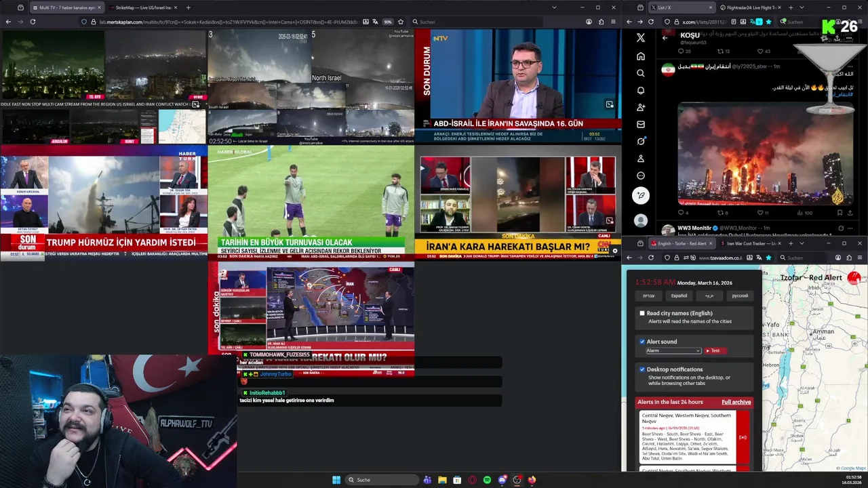The image size is (868, 488).
Task: Open Windows Start button
Action: [x=336, y=480]
